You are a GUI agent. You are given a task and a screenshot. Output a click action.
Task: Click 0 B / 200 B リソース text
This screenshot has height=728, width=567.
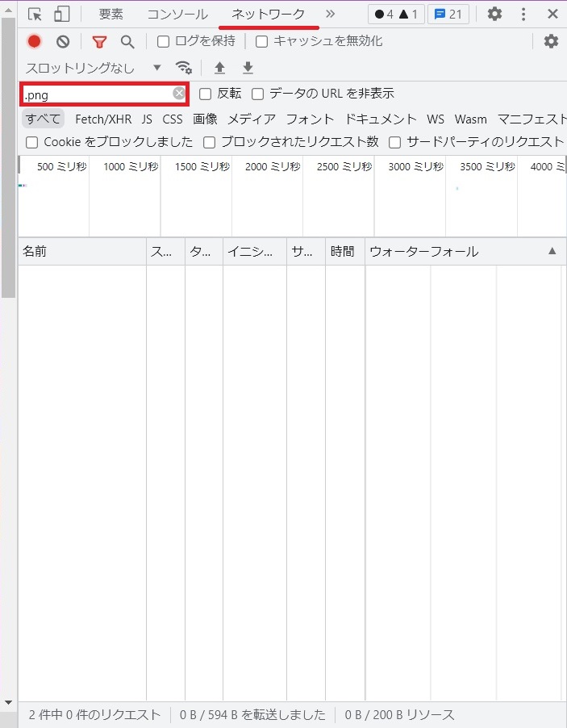pos(399,714)
